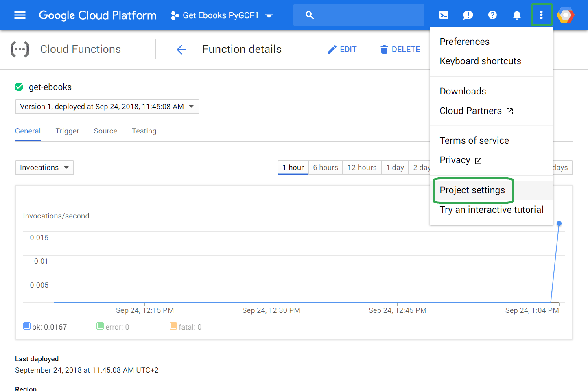Open the help question mark icon
Image resolution: width=588 pixels, height=391 pixels.
click(x=492, y=15)
